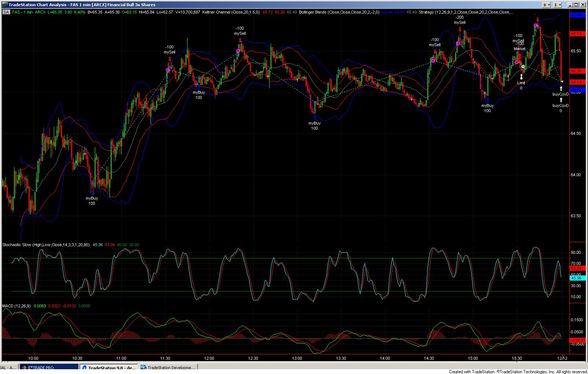The height and width of the screenshot is (374, 588).
Task: Click the MACD (12,26,9) indicator label
Action: (17, 306)
